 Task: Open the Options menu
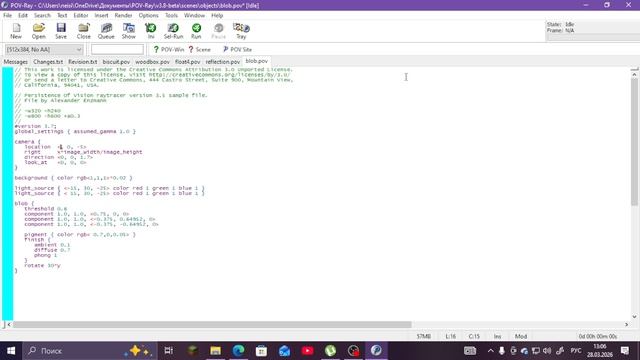tap(149, 16)
